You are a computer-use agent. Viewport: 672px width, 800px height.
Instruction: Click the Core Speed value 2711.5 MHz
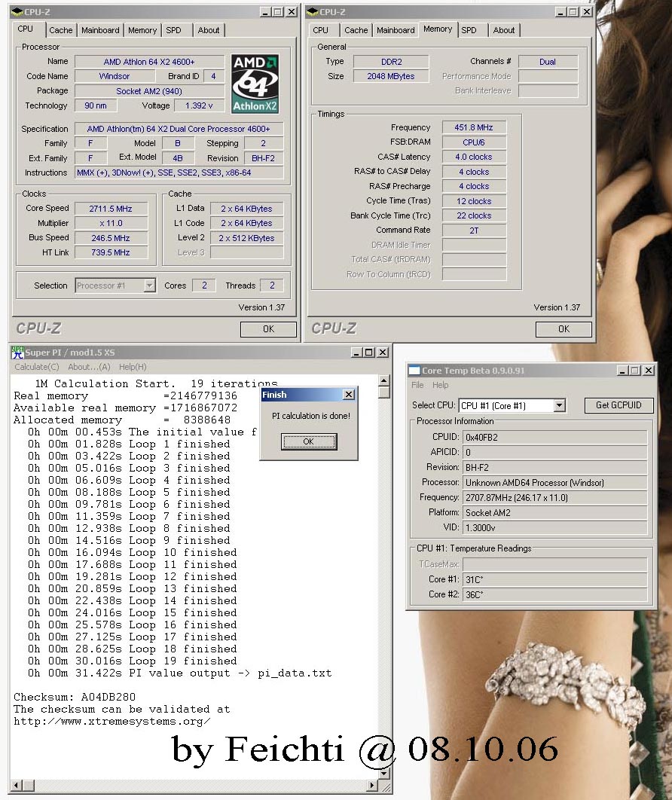tap(111, 209)
